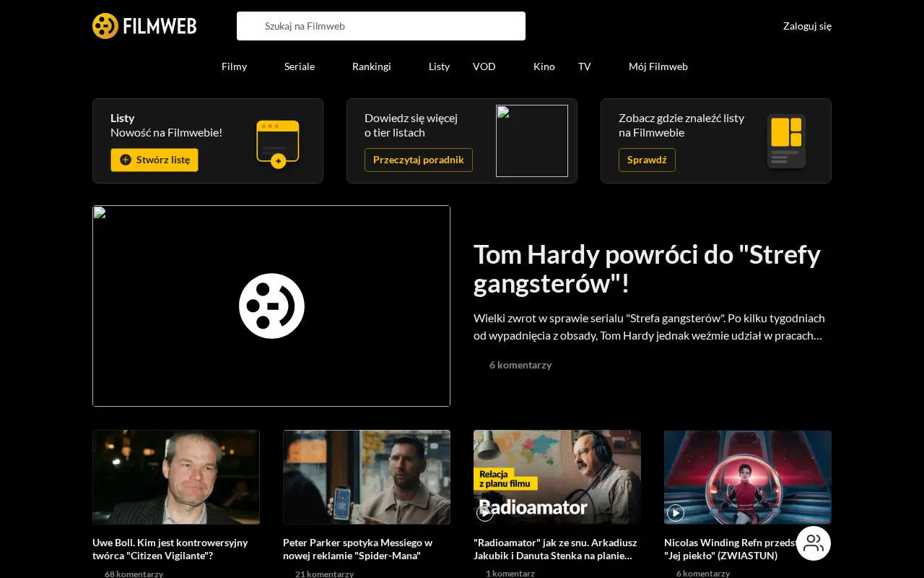The width and height of the screenshot is (924, 578).
Task: Open the friends icon button
Action: pos(814,543)
